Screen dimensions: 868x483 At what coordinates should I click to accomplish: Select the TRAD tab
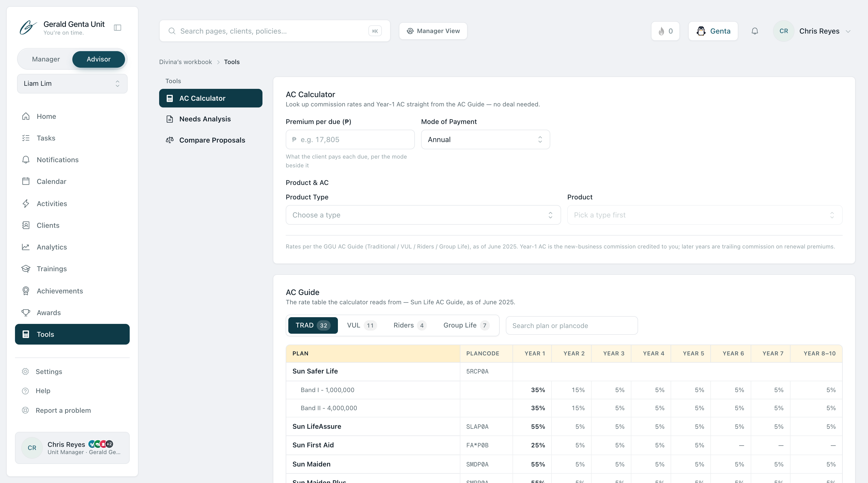click(313, 325)
